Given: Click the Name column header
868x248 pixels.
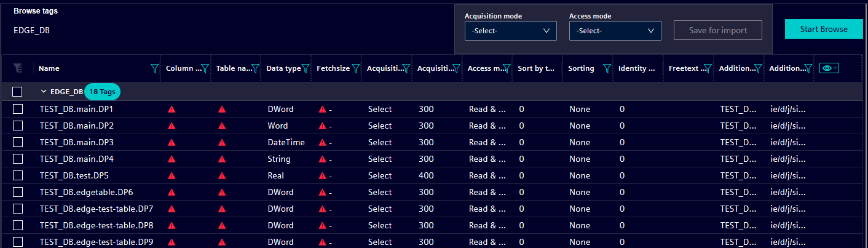Looking at the screenshot, I should tap(49, 69).
